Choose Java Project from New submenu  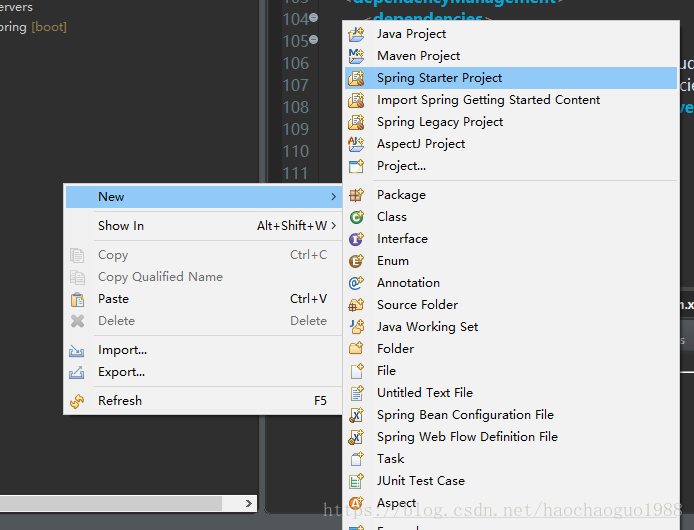pos(511,34)
